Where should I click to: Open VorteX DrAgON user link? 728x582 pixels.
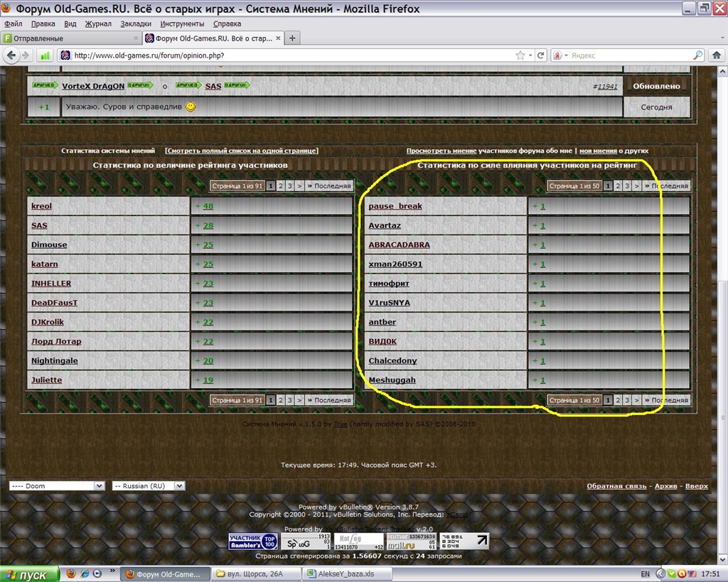(x=93, y=86)
